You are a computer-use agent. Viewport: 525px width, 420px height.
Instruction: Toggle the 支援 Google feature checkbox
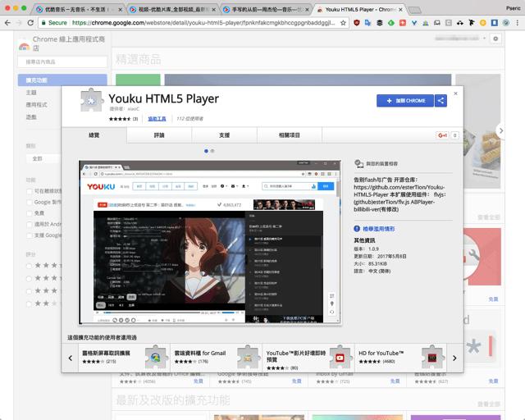(30, 235)
